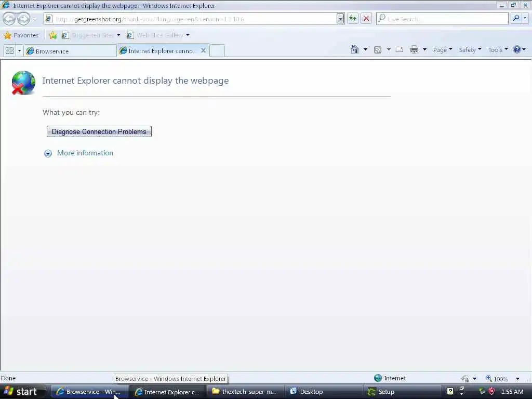Minimize the Internet Explorer window
Image resolution: width=532 pixels, height=399 pixels.
[x=502, y=5]
